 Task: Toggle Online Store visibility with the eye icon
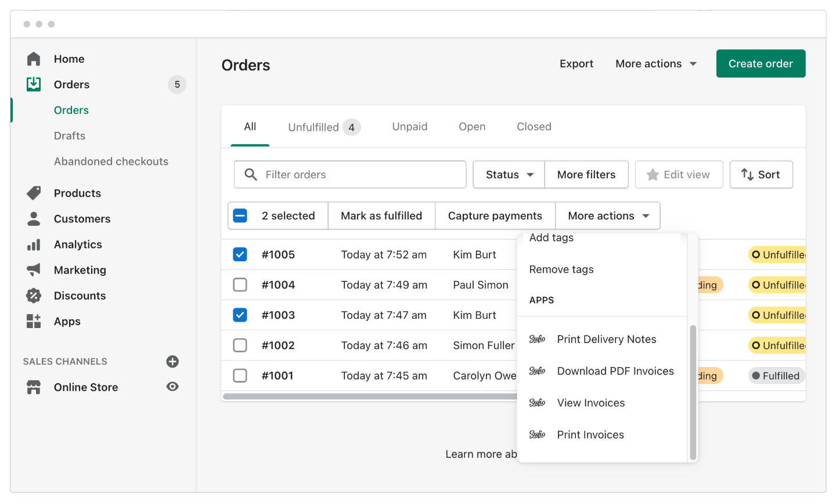click(x=172, y=387)
